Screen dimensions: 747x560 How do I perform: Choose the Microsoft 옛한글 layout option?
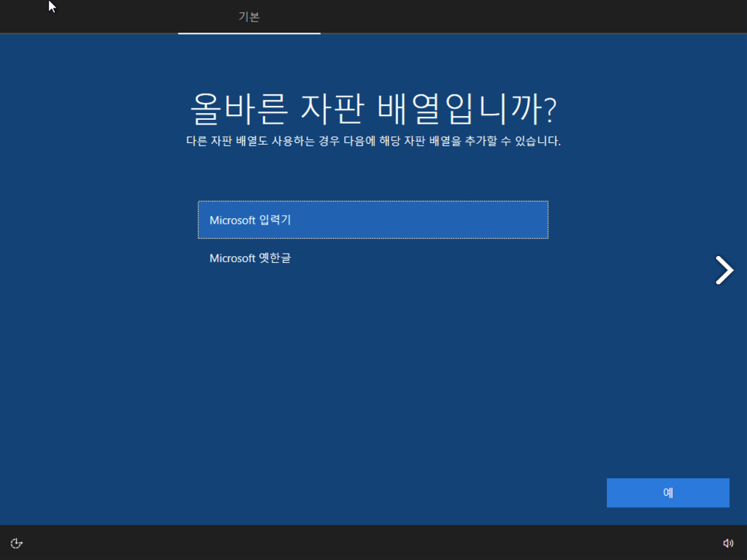(x=373, y=258)
